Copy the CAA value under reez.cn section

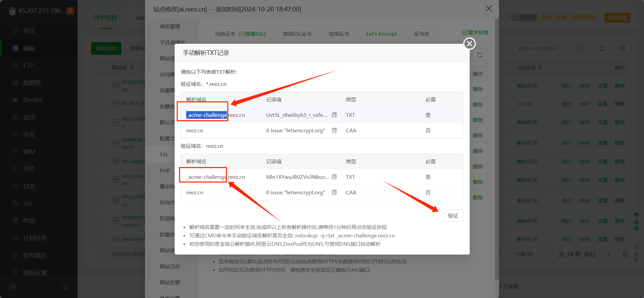click(x=334, y=193)
